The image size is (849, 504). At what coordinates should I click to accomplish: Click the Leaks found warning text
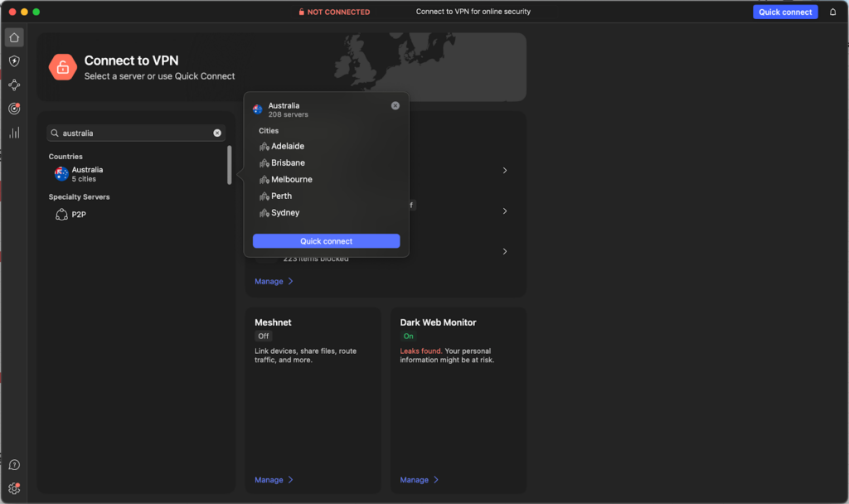pos(420,351)
